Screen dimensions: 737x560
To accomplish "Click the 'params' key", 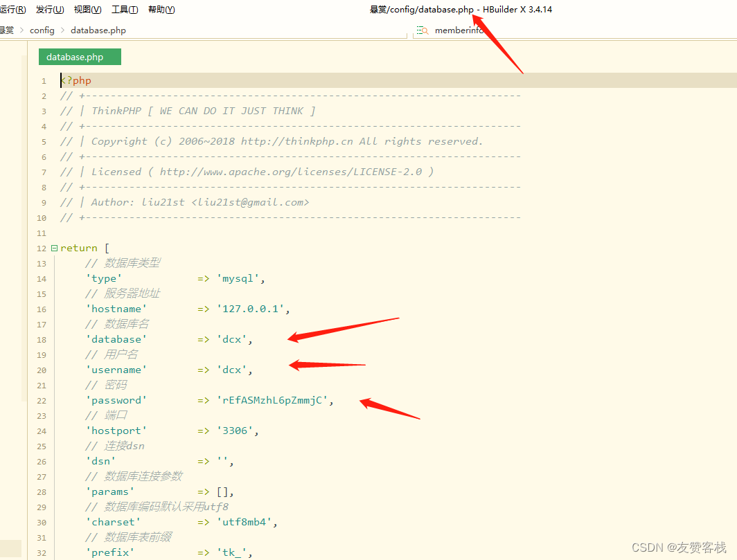I will click(110, 492).
